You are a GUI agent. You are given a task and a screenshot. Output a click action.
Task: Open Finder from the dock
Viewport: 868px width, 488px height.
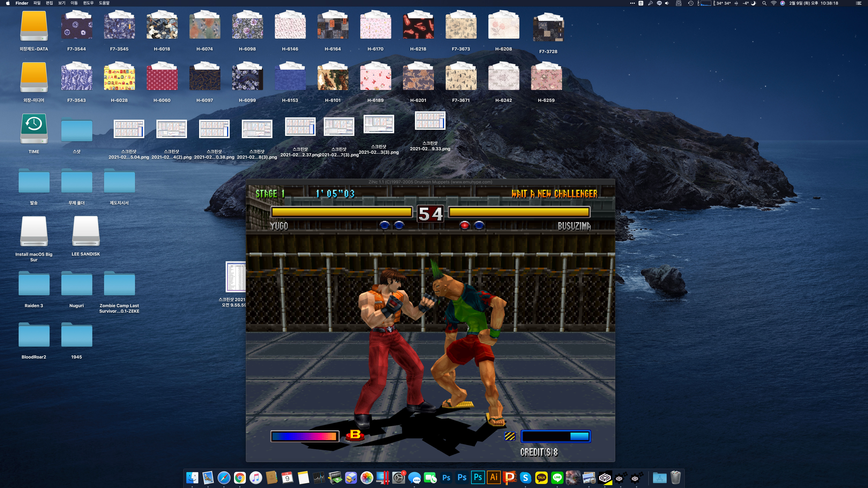(x=192, y=478)
